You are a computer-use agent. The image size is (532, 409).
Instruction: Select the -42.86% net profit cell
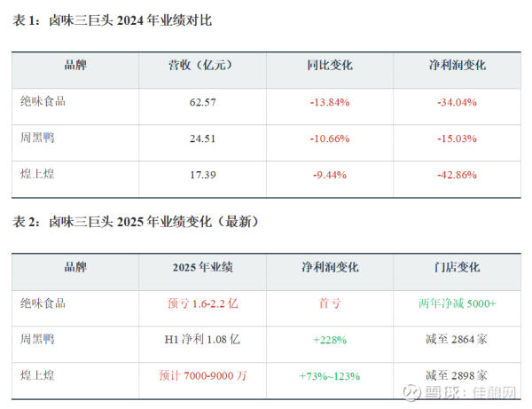(x=457, y=175)
